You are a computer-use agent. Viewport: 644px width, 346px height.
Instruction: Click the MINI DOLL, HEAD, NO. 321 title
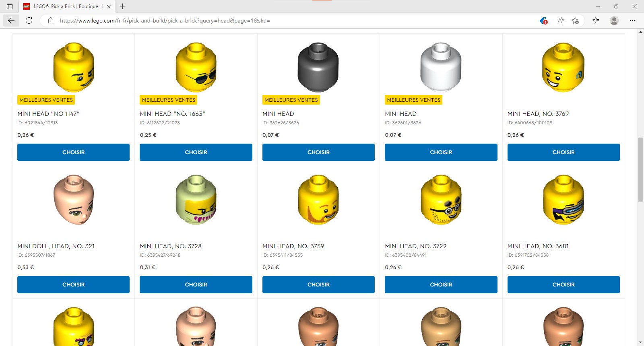pos(56,246)
